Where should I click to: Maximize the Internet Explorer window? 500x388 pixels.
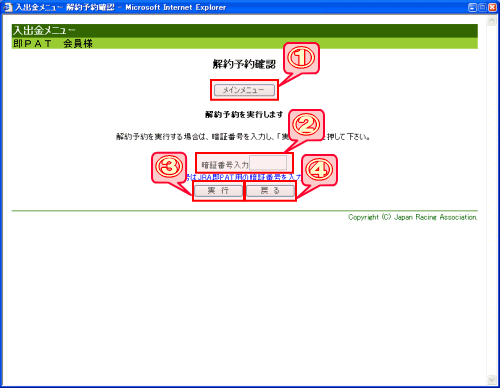click(482, 7)
